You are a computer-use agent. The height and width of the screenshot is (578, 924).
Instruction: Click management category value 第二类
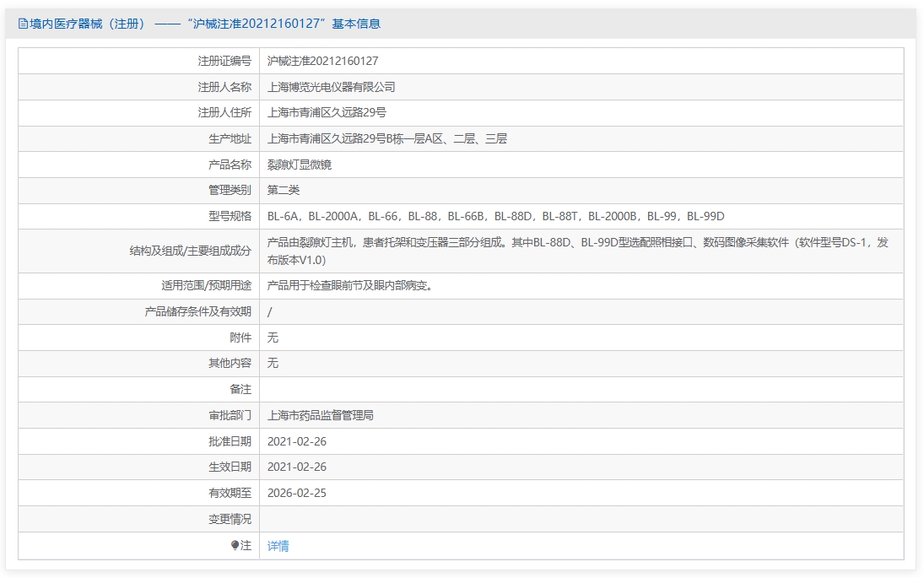(x=284, y=190)
